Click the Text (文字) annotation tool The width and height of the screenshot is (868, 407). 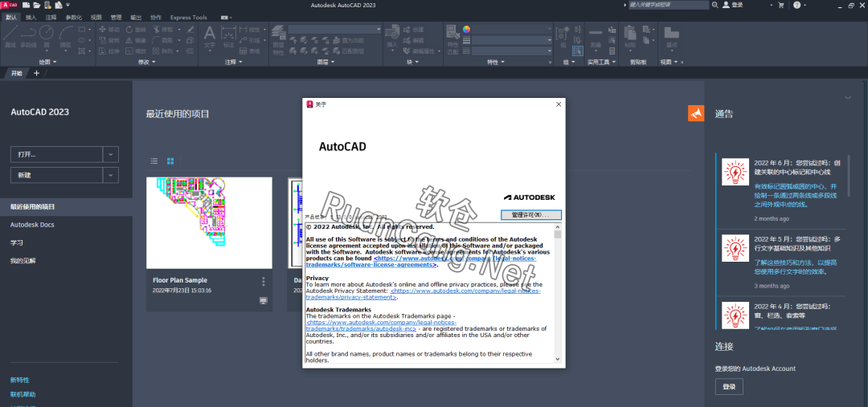(x=209, y=35)
